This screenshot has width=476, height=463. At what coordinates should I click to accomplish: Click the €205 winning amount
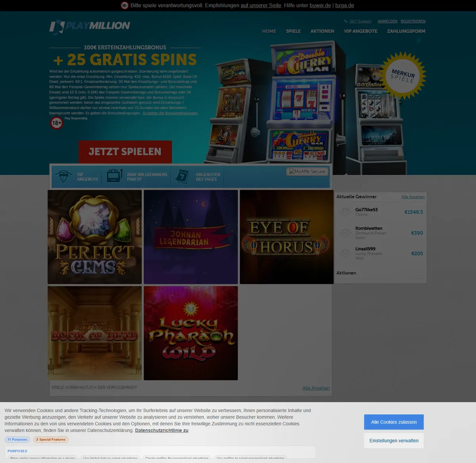[417, 254]
